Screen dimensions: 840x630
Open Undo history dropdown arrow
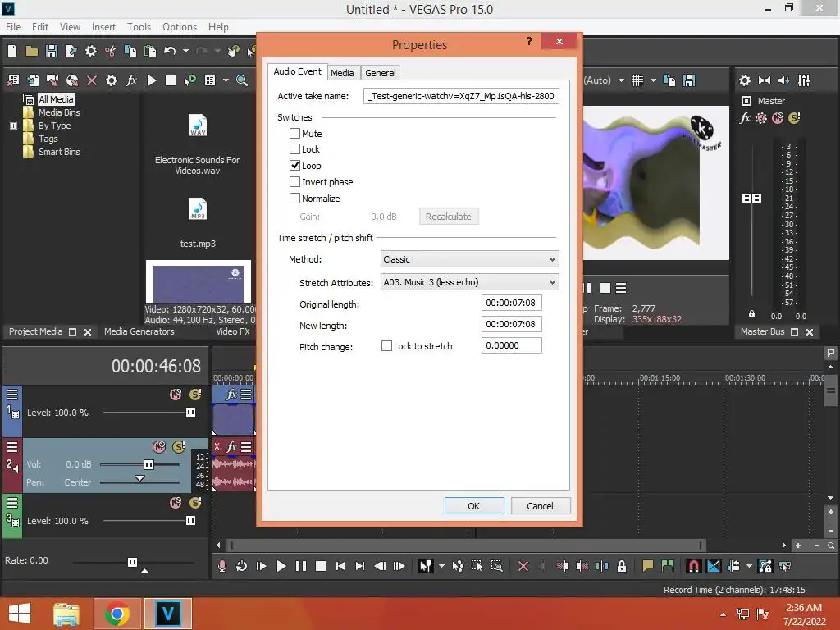(x=186, y=51)
